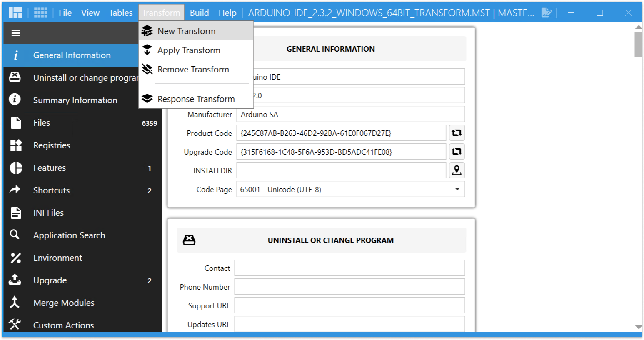Open the File menu

coord(65,13)
